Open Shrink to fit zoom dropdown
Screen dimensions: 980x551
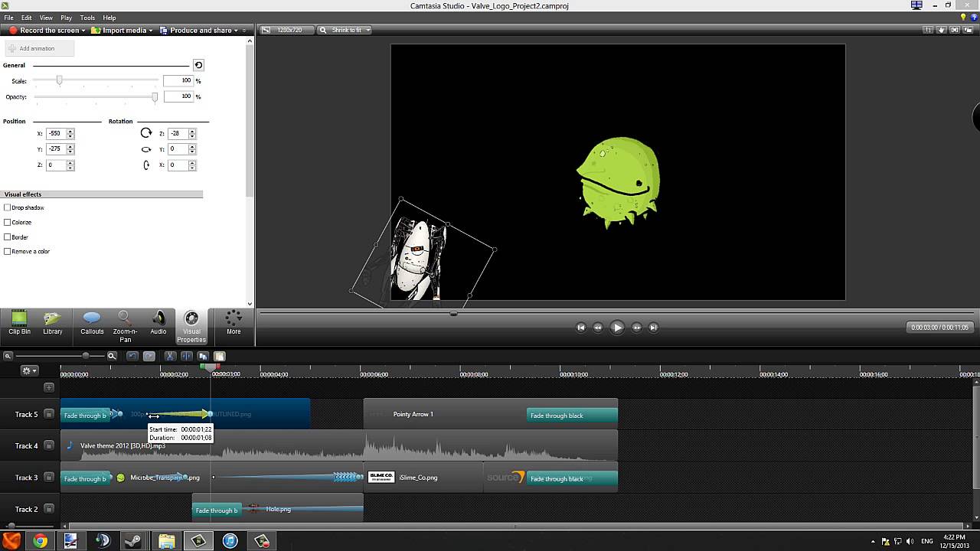click(345, 30)
